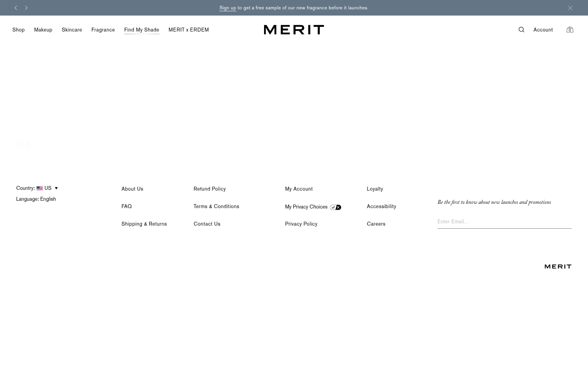Viewport: 588px width, 382px height.
Task: Open the Makeup menu
Action: (x=43, y=30)
